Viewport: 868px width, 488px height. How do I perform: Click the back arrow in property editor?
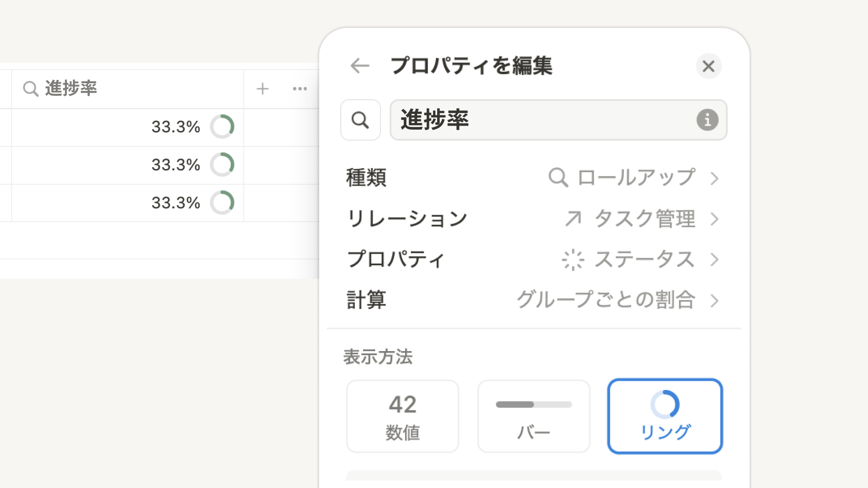360,66
